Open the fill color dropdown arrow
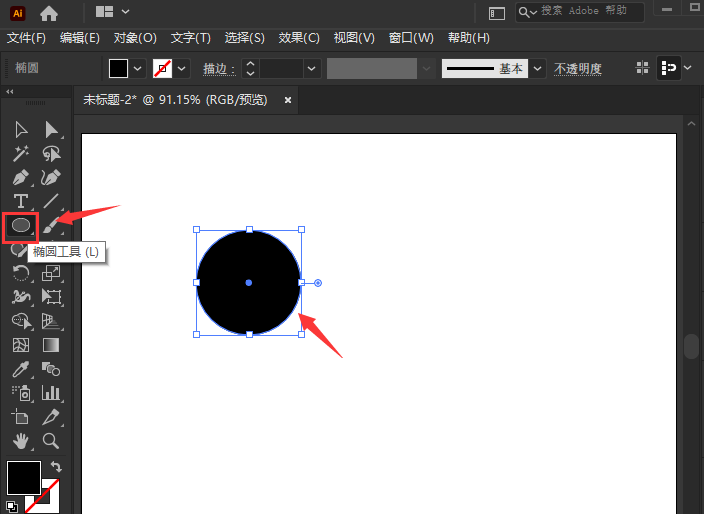The image size is (704, 514). (138, 69)
